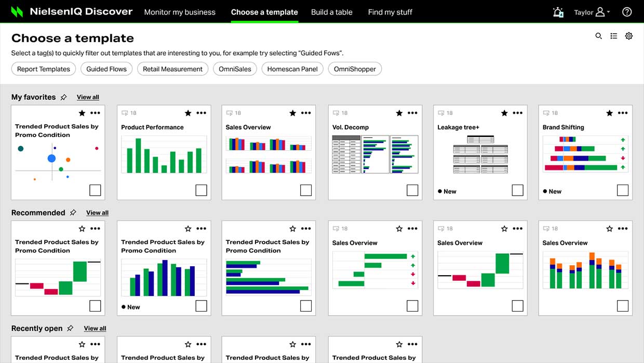Viewport: 644px width, 363px height.
Task: Star the Recommended Sales Overview stacked-bar card
Action: (x=609, y=228)
